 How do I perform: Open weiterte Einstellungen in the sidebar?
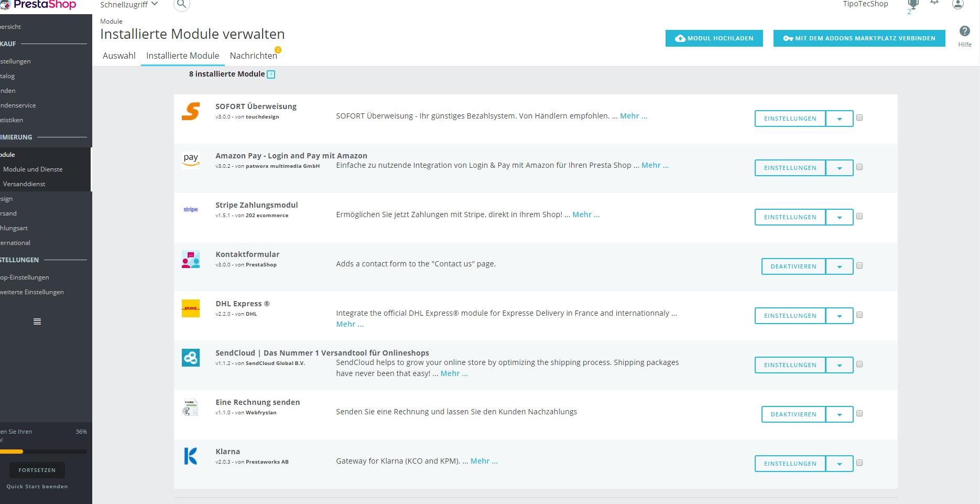click(x=32, y=292)
